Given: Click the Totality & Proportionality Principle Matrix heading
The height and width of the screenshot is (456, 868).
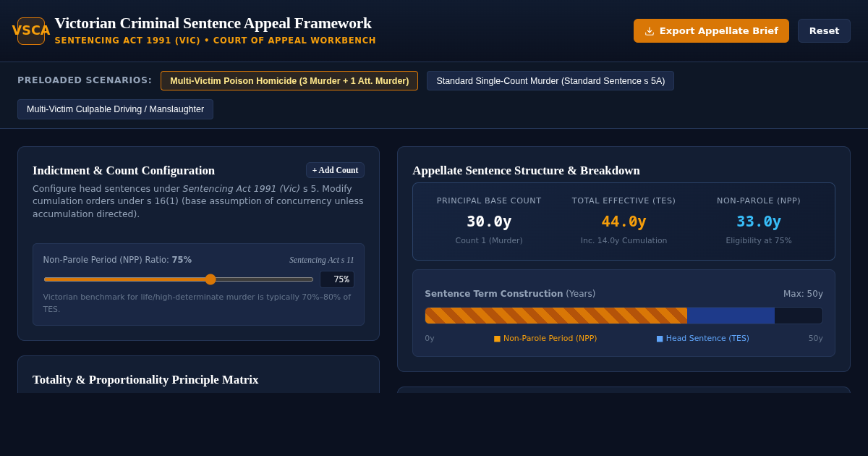Looking at the screenshot, I should point(145,380).
